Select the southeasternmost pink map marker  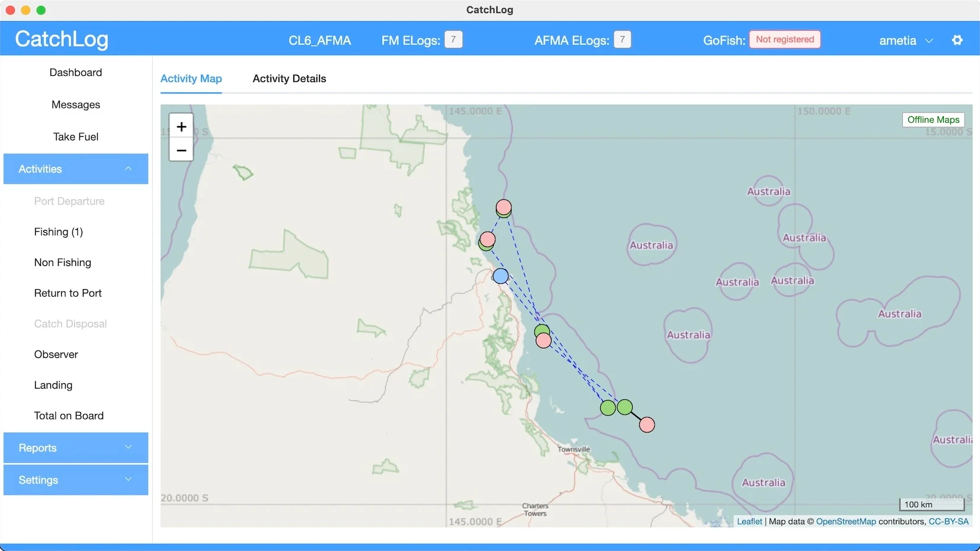coord(647,425)
